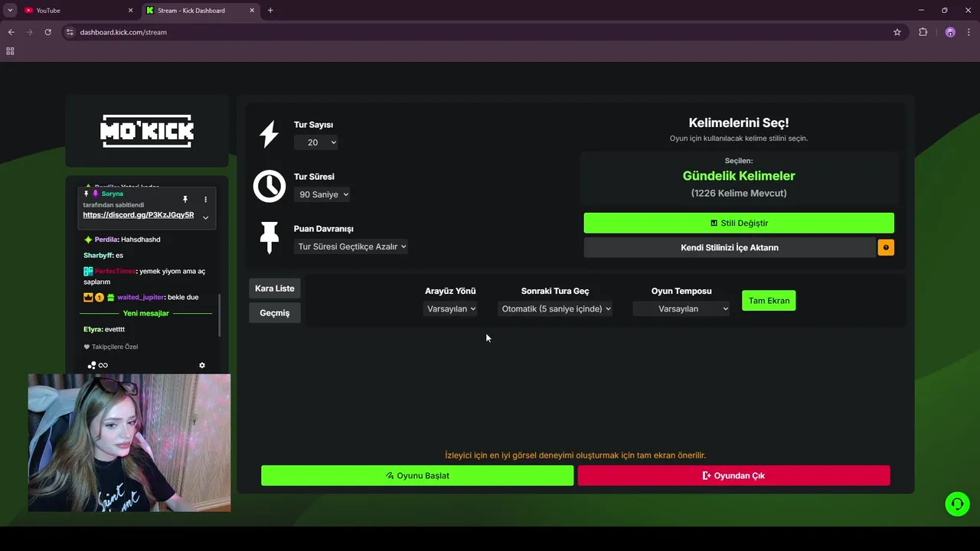
Task: Open Sonraki Tura Geç dropdown
Action: (555, 308)
